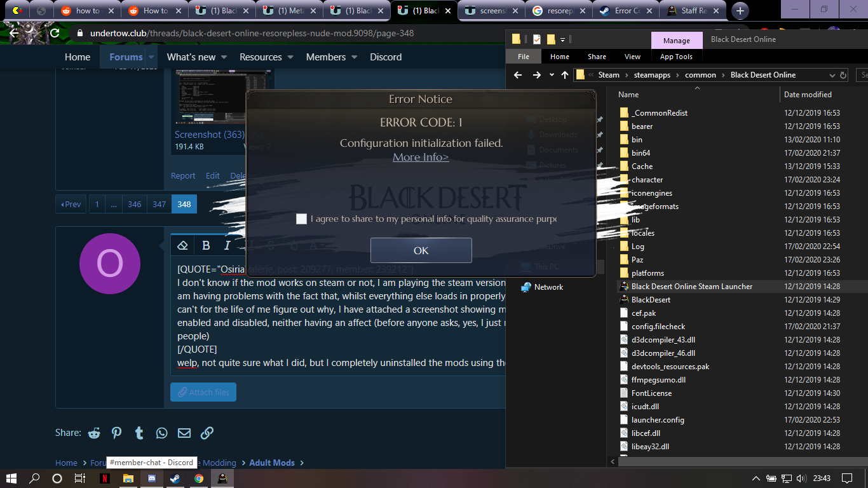Viewport: 868px width, 488px height.
Task: Toggle bold formatting in the editor
Action: tap(206, 245)
